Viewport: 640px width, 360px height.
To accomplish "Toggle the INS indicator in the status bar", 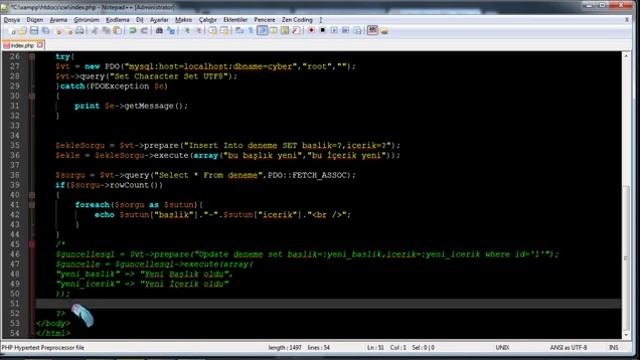I will click(613, 348).
